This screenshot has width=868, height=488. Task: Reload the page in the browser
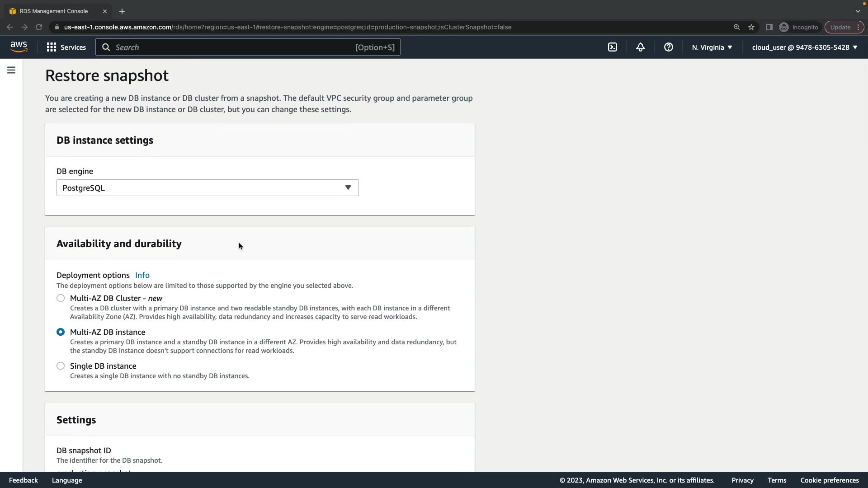click(39, 27)
